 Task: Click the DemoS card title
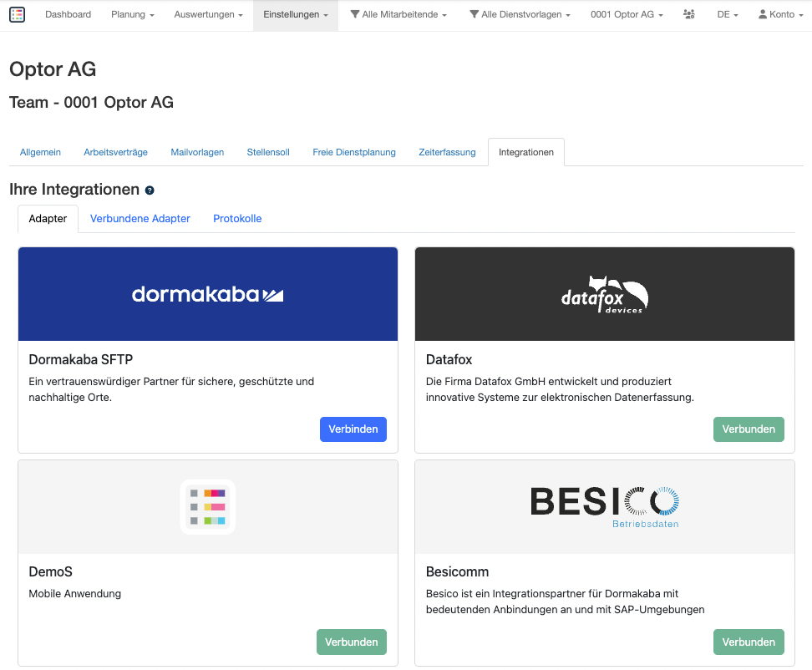click(x=51, y=571)
